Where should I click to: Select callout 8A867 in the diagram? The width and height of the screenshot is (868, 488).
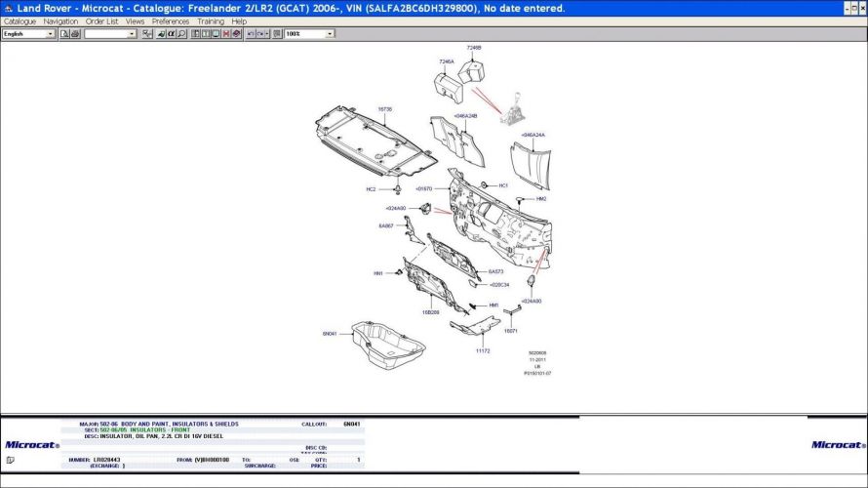click(386, 226)
